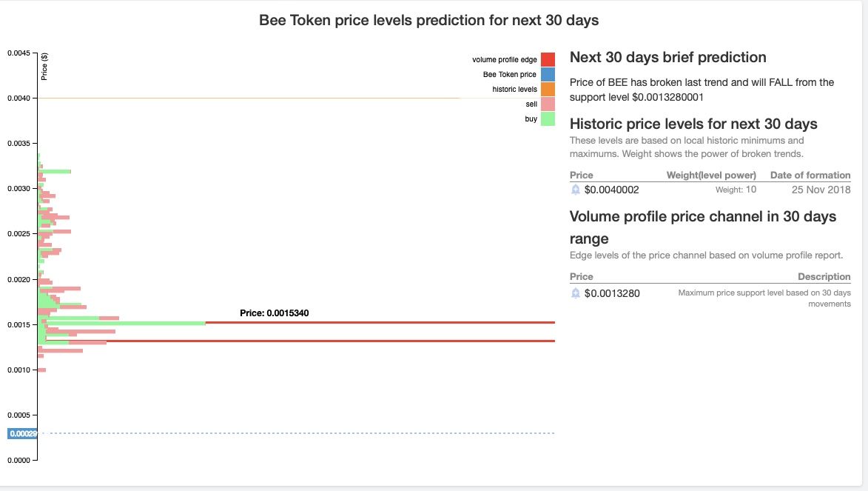Click the dotted blue current price line
This screenshot has height=491, width=868.
click(x=296, y=433)
